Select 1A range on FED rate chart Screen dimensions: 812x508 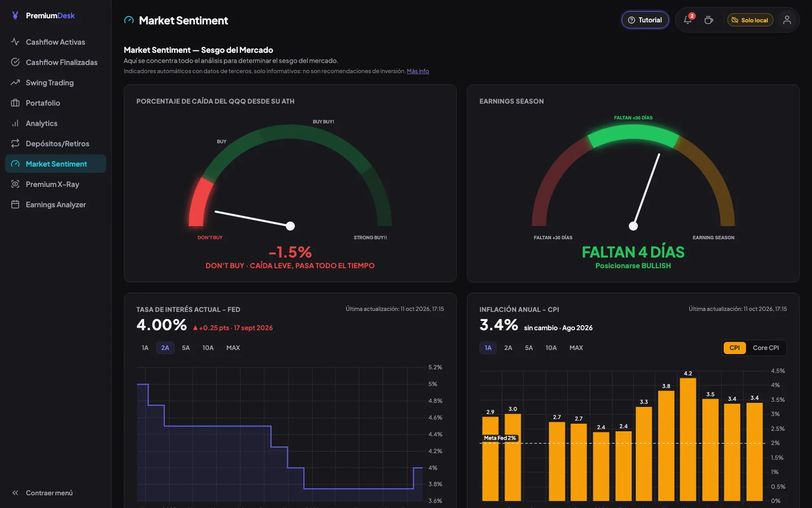[x=145, y=347]
